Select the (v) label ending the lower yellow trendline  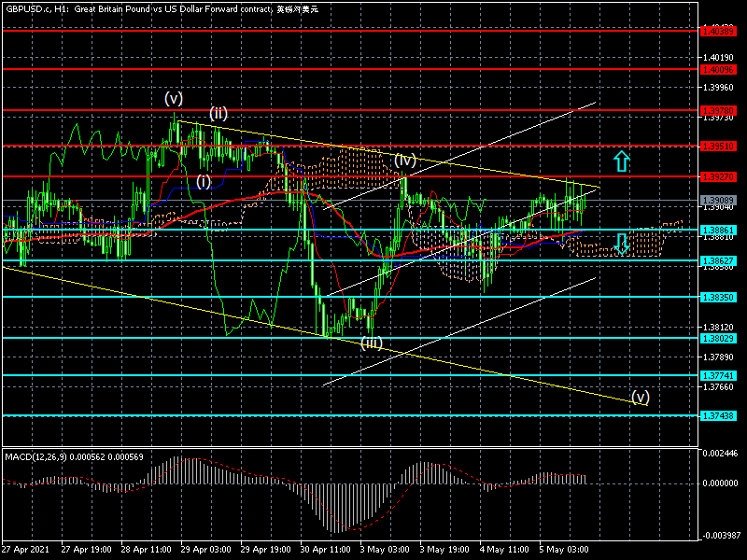click(641, 397)
